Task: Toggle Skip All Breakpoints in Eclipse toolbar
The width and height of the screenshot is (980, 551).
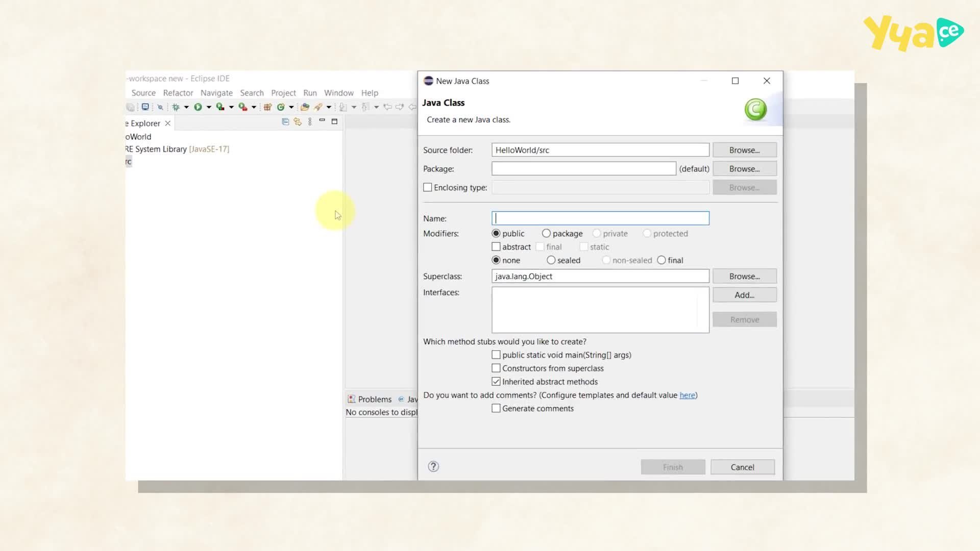Action: point(160,107)
